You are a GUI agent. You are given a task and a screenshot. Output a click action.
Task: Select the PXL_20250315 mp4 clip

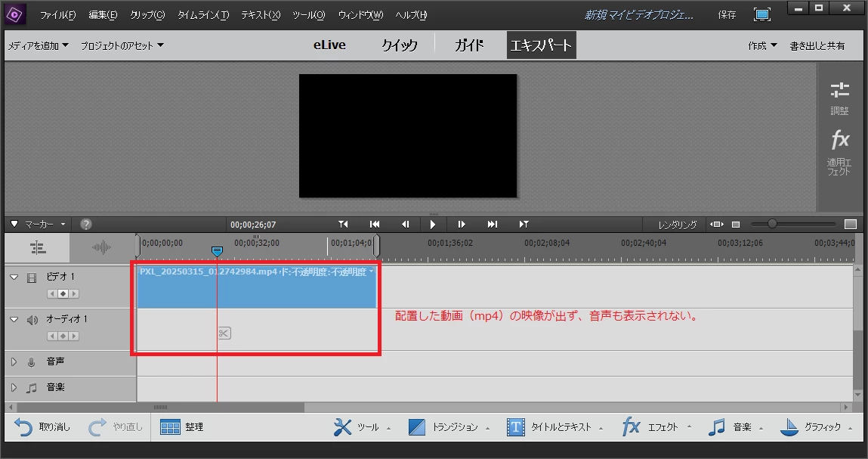[x=257, y=287]
